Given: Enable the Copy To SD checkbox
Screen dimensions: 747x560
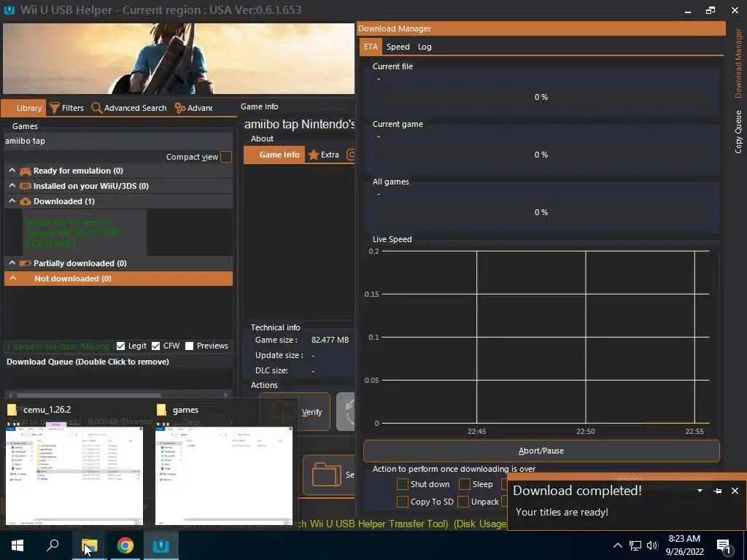Looking at the screenshot, I should 403,502.
